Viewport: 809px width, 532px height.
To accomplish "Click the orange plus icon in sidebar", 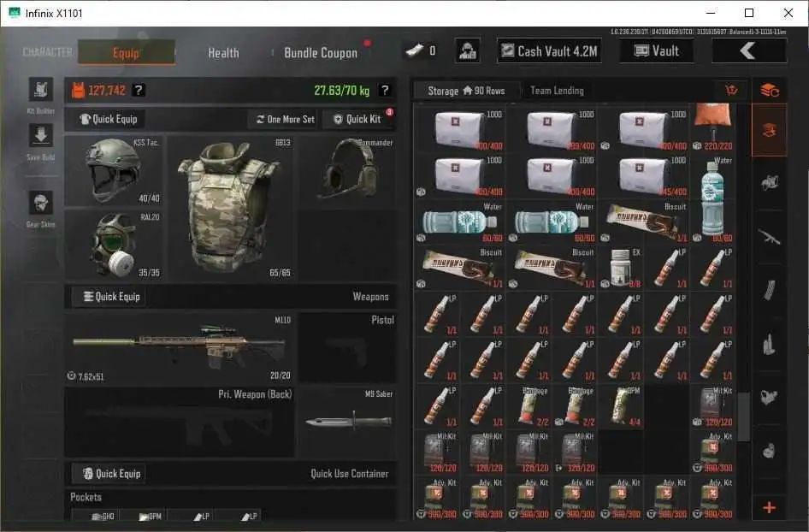I will coord(770,508).
